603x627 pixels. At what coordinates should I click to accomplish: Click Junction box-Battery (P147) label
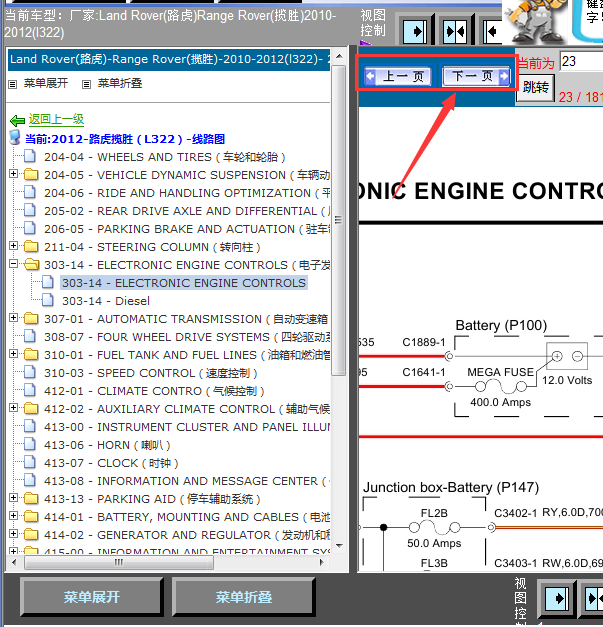451,487
